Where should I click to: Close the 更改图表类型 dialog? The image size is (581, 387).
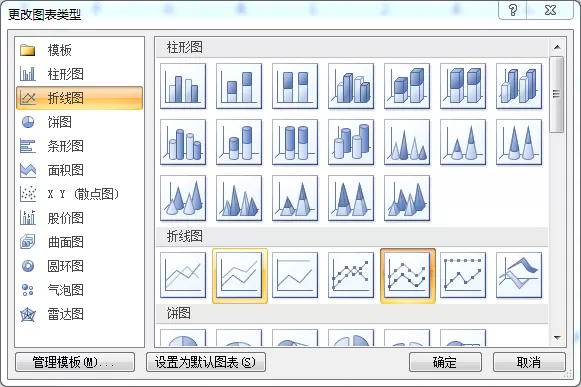(x=550, y=10)
